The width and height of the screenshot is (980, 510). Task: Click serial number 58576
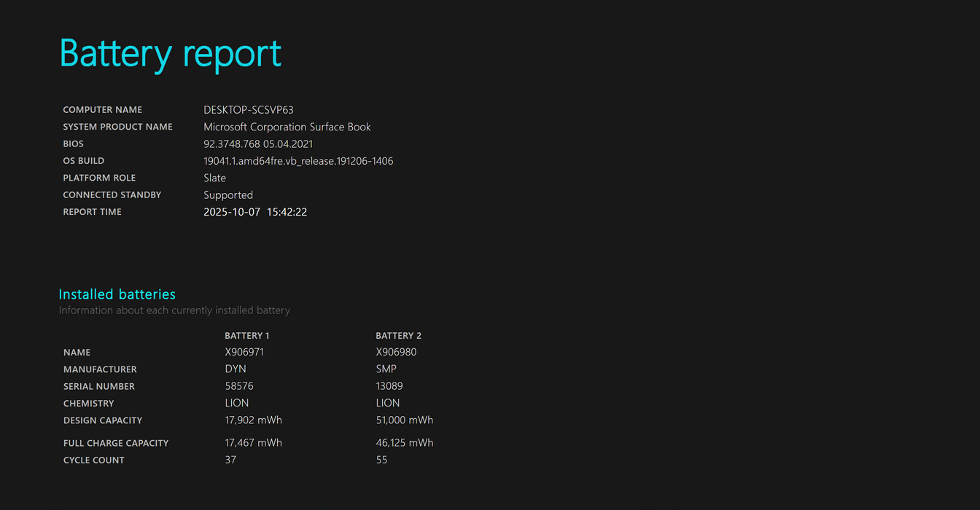pos(239,386)
